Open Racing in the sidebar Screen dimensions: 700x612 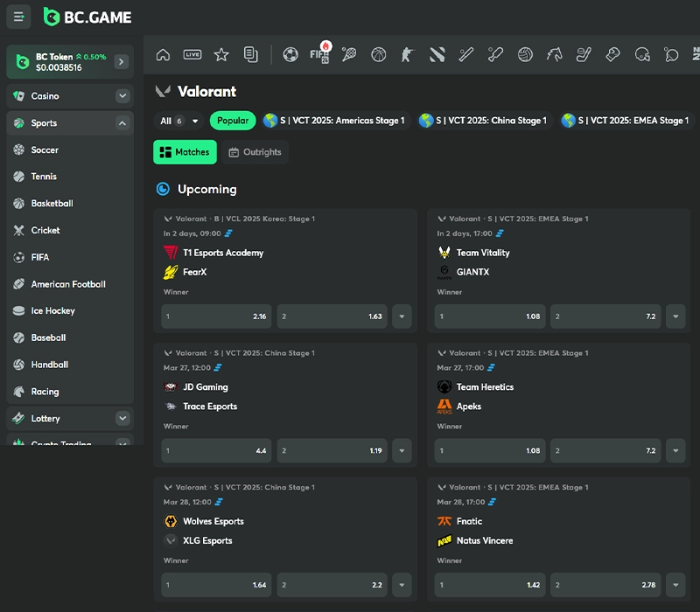click(x=70, y=392)
